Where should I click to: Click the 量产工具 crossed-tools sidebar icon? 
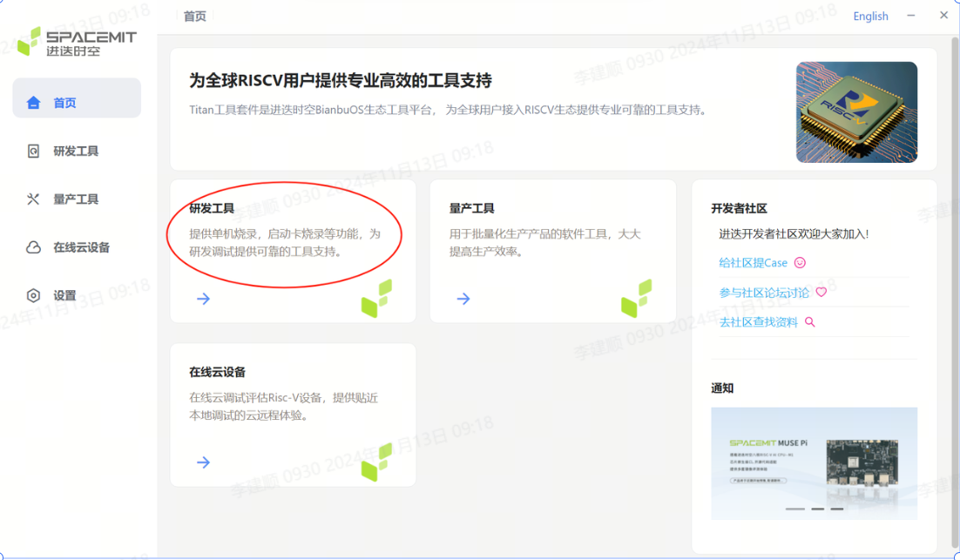[33, 199]
